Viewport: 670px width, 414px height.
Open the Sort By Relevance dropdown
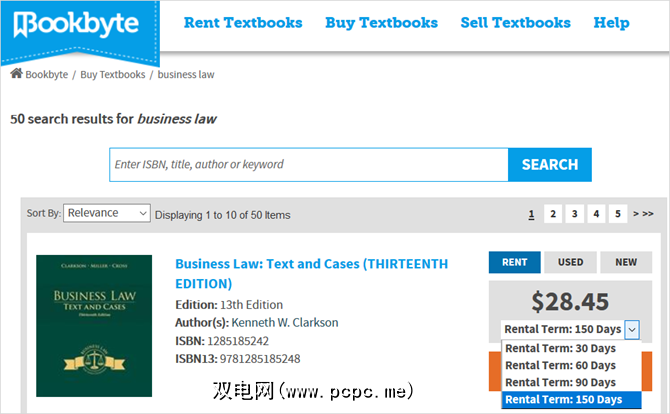click(108, 213)
